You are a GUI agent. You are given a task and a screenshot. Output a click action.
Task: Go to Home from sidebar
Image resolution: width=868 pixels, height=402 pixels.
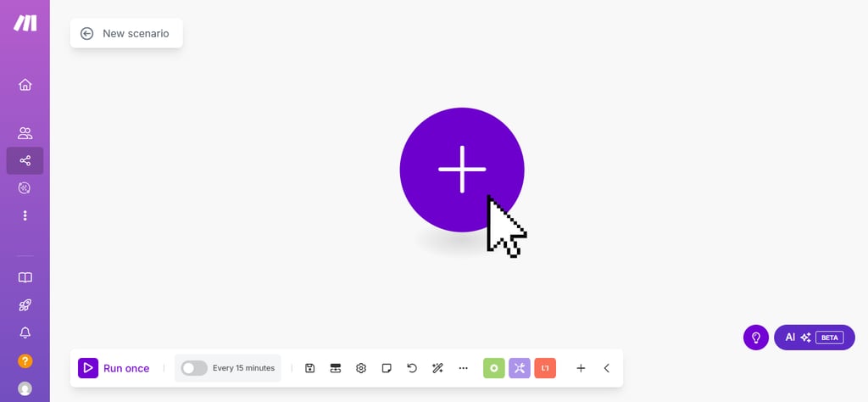pyautogui.click(x=25, y=85)
